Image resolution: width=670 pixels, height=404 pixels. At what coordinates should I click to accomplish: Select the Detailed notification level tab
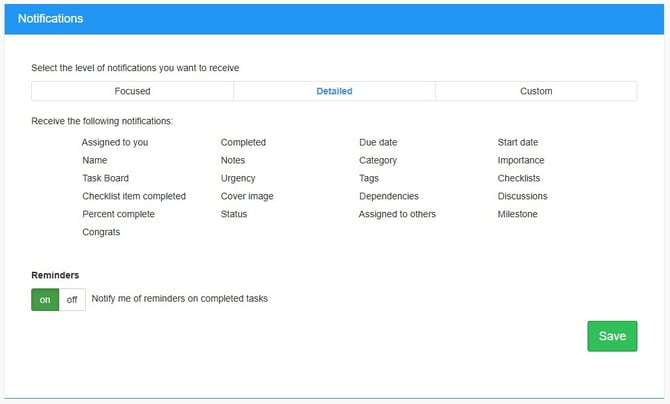(334, 91)
